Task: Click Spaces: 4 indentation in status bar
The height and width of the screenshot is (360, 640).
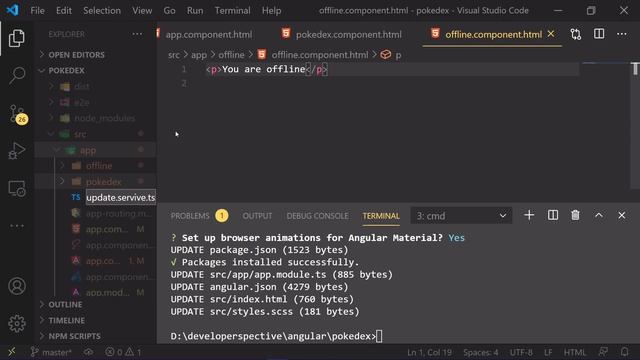Action: (480, 352)
